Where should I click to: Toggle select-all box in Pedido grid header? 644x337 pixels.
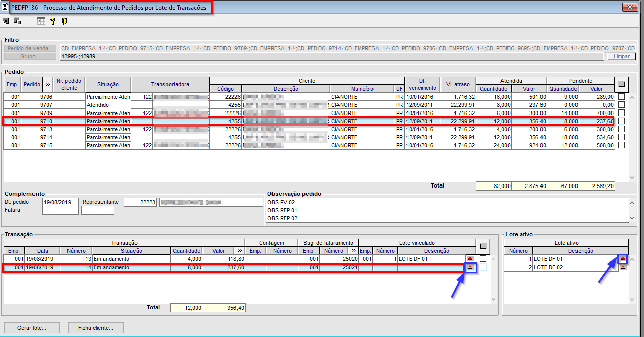(621, 84)
